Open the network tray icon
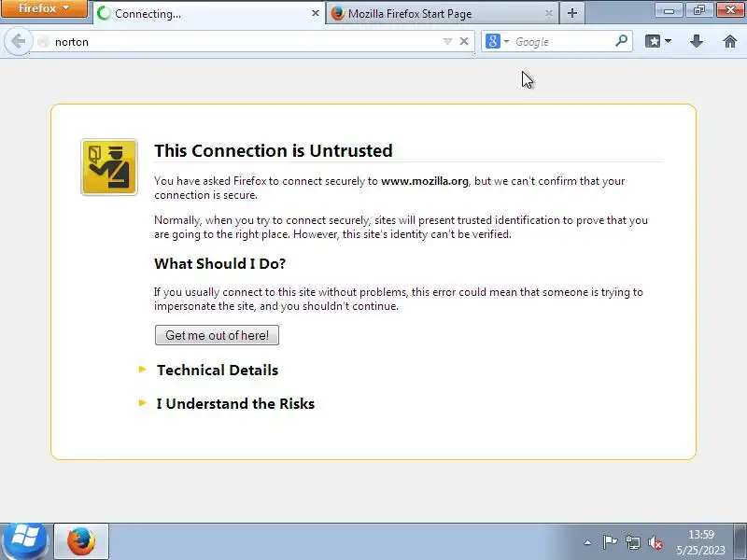Viewport: 747px width, 560px height. coord(633,542)
